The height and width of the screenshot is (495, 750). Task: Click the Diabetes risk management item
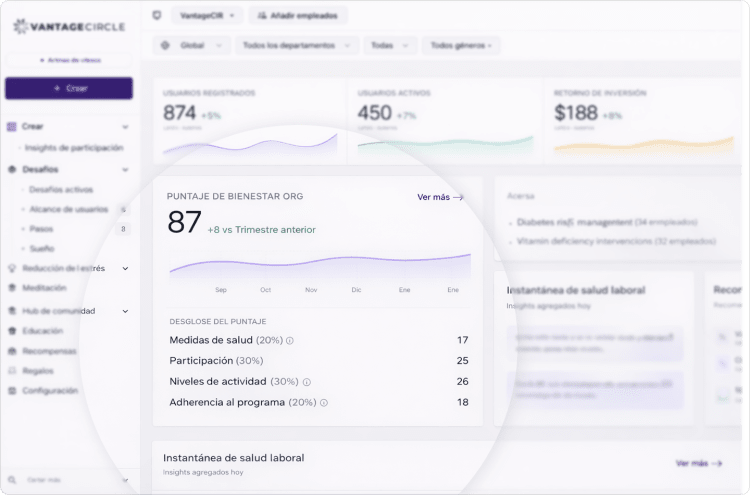coord(607,222)
